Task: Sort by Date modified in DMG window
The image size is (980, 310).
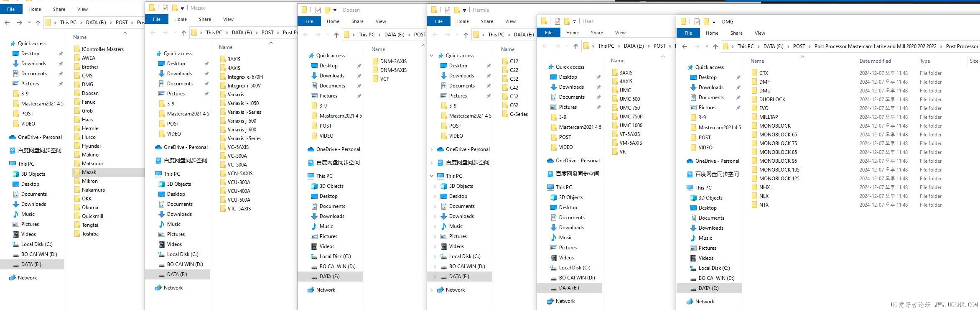Action: (875, 61)
